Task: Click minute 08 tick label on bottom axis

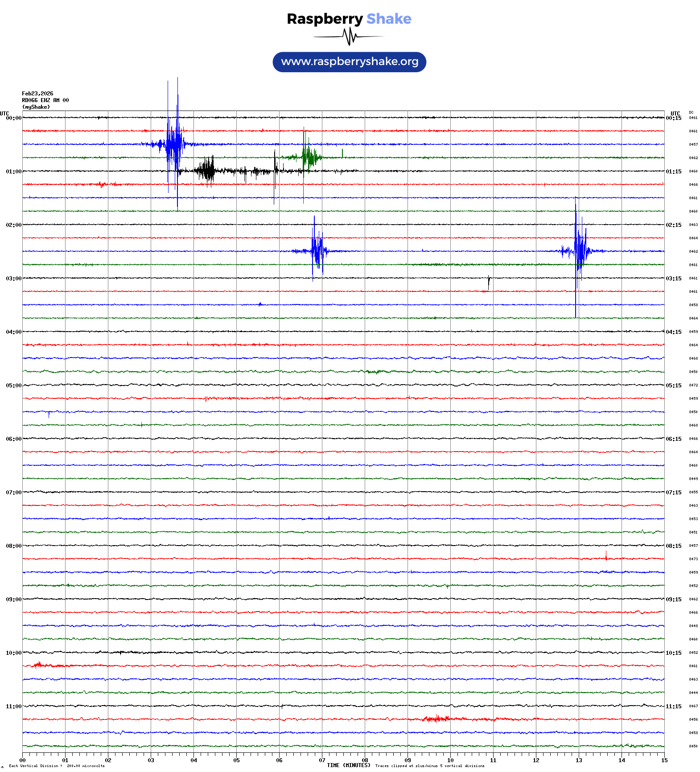Action: point(365,760)
